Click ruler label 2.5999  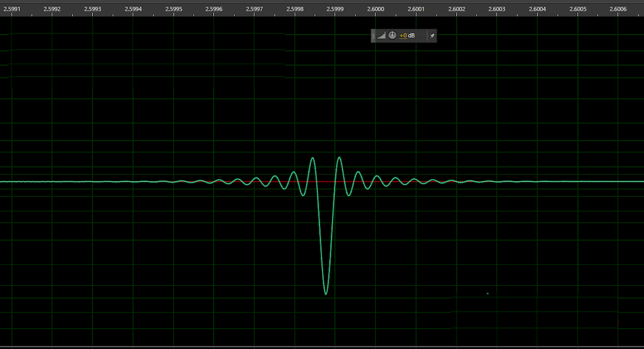335,9
